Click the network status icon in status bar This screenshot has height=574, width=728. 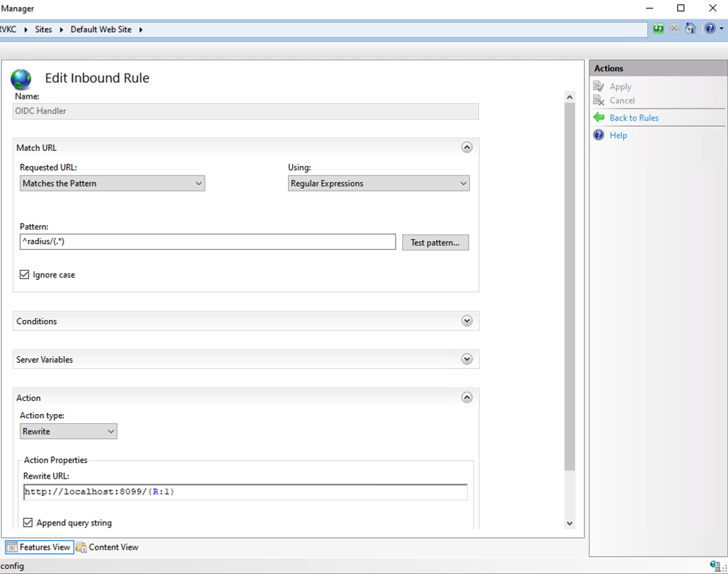715,565
